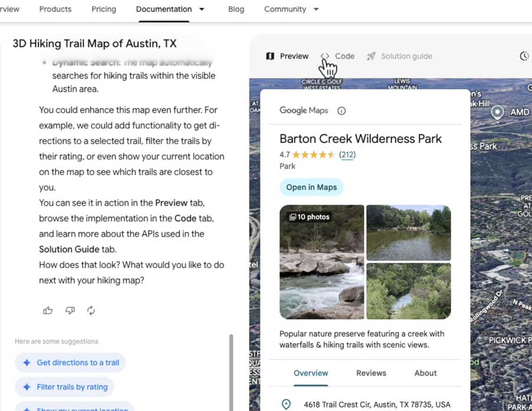Image resolution: width=532 pixels, height=411 pixels.
Task: Click the Open in Maps button
Action: [x=312, y=187]
